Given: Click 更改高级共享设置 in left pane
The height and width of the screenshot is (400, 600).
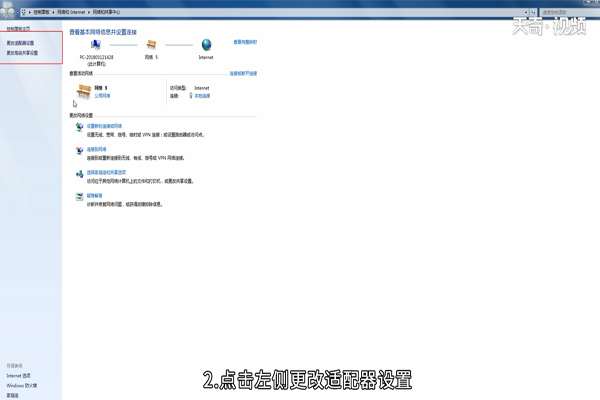Looking at the screenshot, I should pos(22,53).
